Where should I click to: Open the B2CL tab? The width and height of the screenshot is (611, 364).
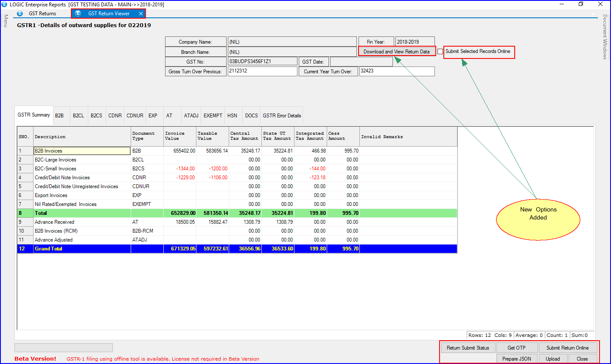[x=78, y=116]
